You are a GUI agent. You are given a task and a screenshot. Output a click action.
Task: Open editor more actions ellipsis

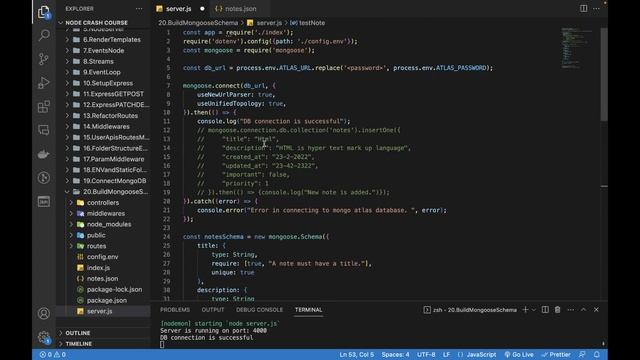pyautogui.click(x=596, y=9)
